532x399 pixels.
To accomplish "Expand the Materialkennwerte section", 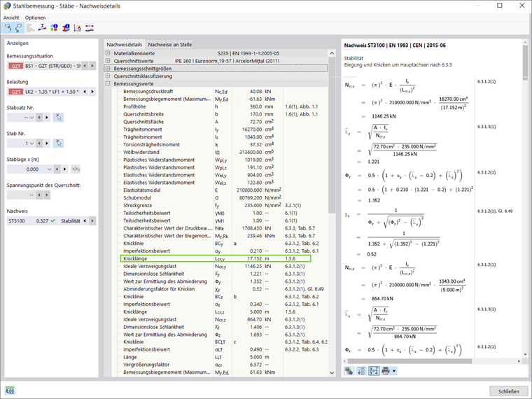I will pos(108,53).
